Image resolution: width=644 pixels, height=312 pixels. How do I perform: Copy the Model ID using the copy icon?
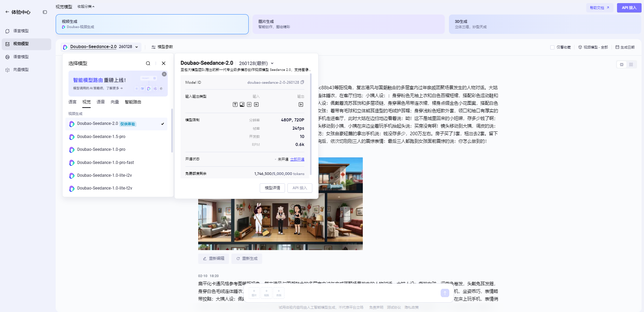(x=302, y=82)
